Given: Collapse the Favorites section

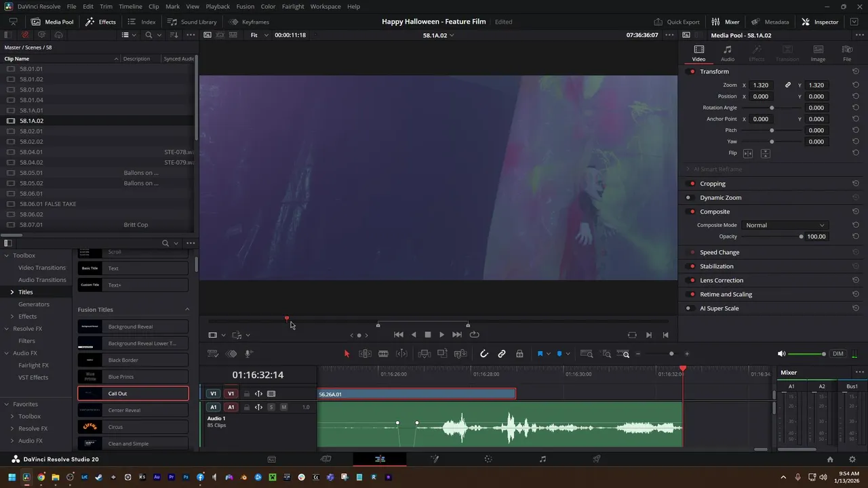Looking at the screenshot, I should [x=6, y=404].
